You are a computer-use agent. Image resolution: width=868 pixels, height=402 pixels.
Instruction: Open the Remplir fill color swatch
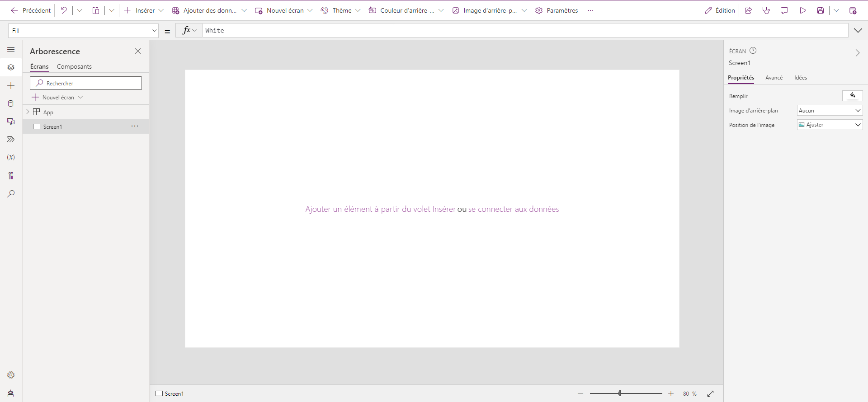(853, 95)
